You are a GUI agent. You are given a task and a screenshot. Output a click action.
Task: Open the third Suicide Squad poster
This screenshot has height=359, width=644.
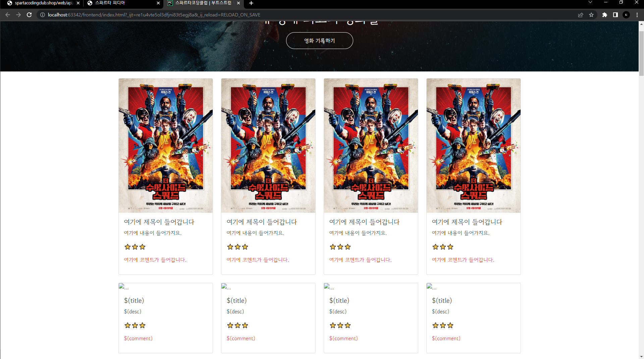[x=371, y=146]
